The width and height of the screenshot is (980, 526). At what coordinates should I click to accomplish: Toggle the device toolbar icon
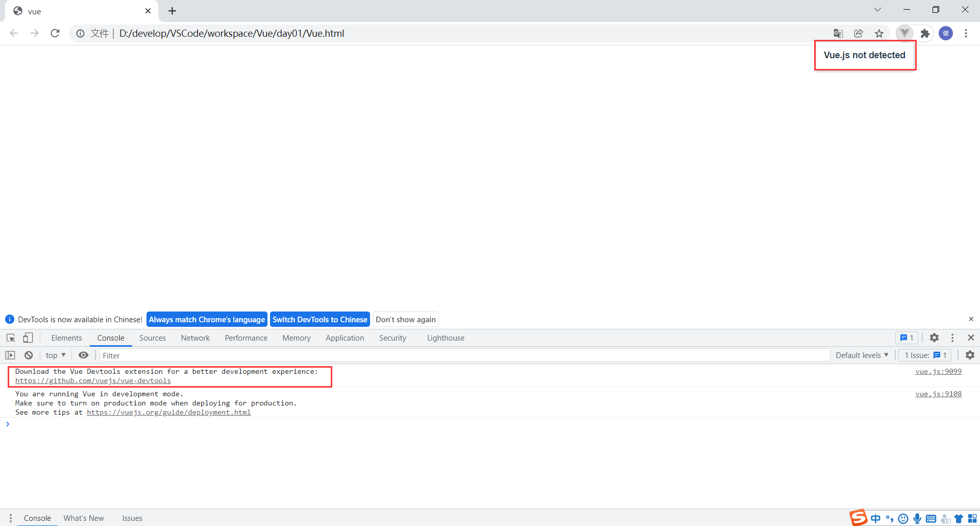tap(28, 338)
